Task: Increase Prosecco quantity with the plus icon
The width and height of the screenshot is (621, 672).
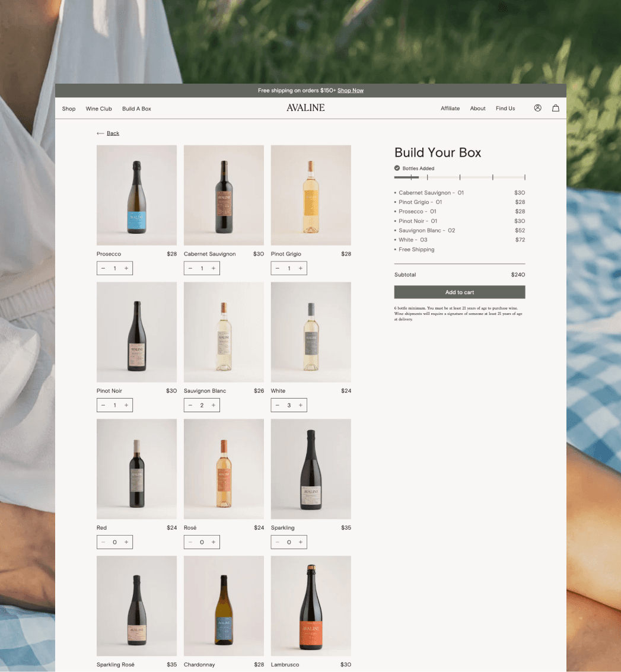Action: tap(126, 268)
